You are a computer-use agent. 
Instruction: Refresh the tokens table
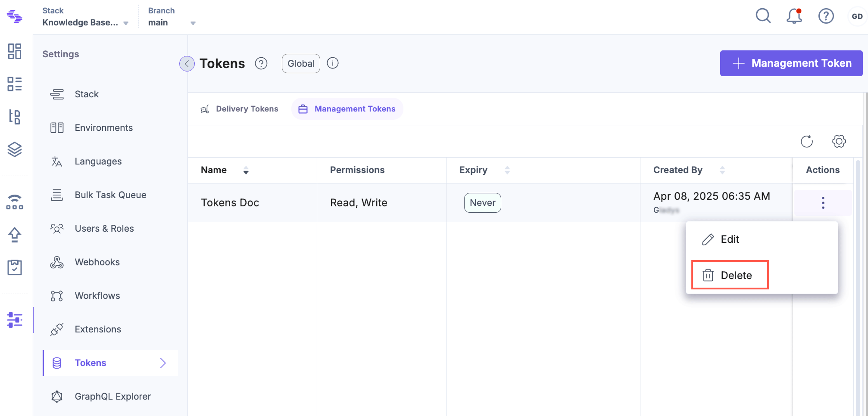pos(807,141)
